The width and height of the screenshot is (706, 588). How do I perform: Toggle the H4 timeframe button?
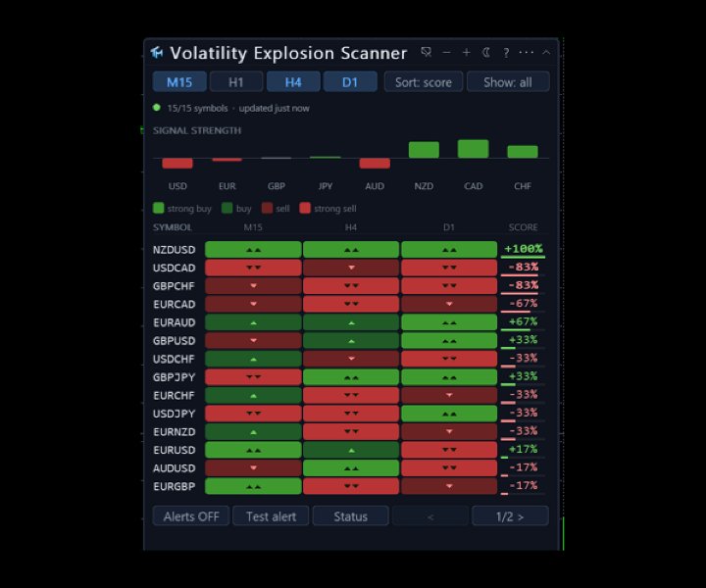pyautogui.click(x=293, y=82)
